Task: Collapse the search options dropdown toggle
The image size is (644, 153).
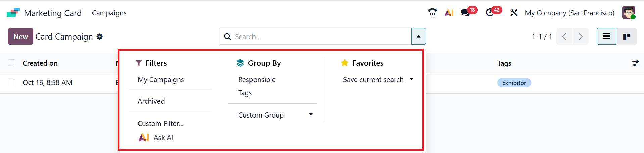Action: [419, 36]
